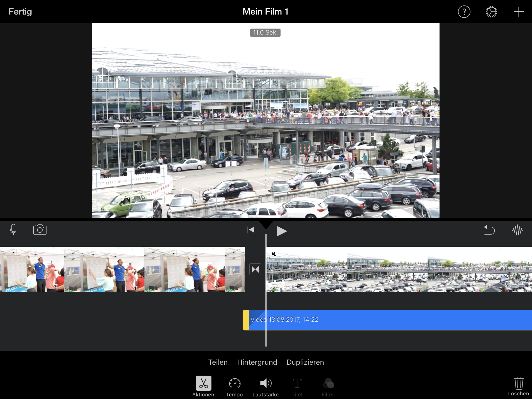Tap the Hintergrund action
532x399 pixels.
257,362
